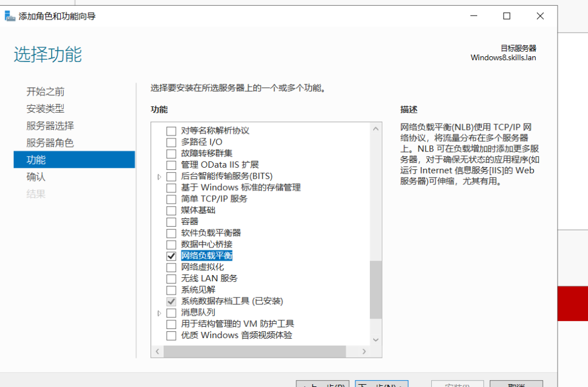Open the 安装类型 step in sidebar
This screenshot has height=387, width=588.
[45, 109]
